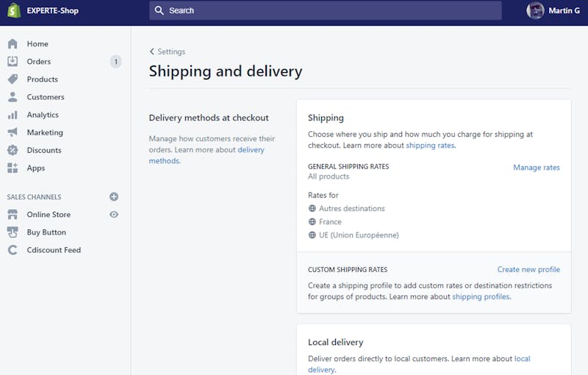Screen dimensions: 588x375
Task: Open Orders via its inbox icon
Action: point(12,62)
